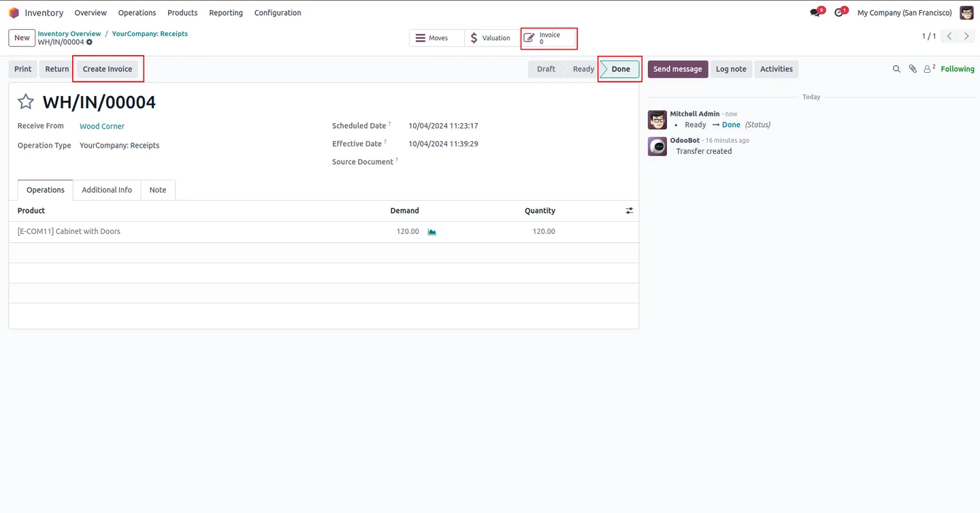Click the Source Document field

point(521,162)
